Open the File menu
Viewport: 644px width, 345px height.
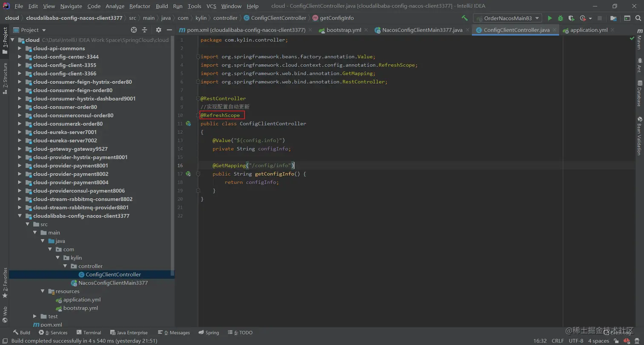point(19,6)
